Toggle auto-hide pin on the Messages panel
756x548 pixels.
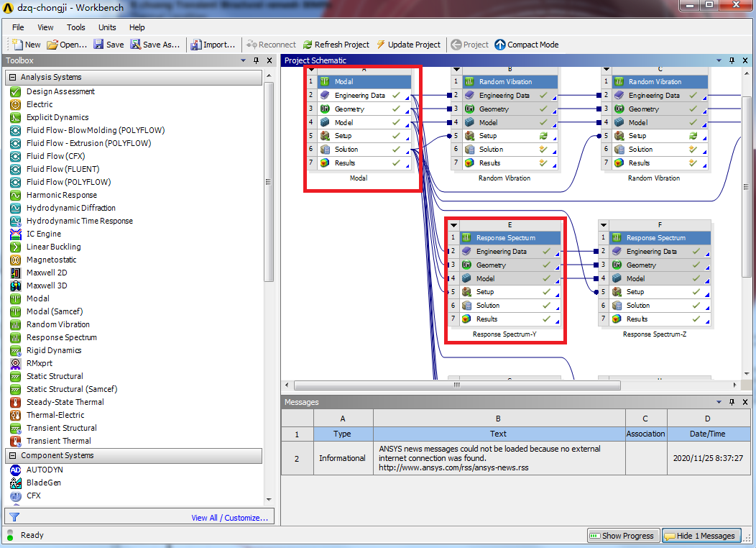click(733, 402)
